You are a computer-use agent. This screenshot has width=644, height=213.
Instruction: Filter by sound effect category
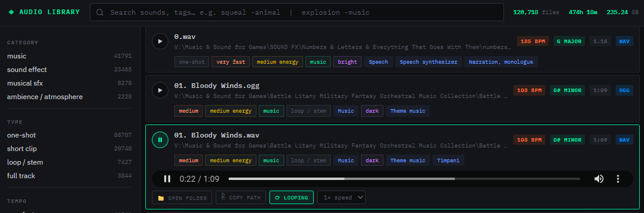click(x=69, y=70)
